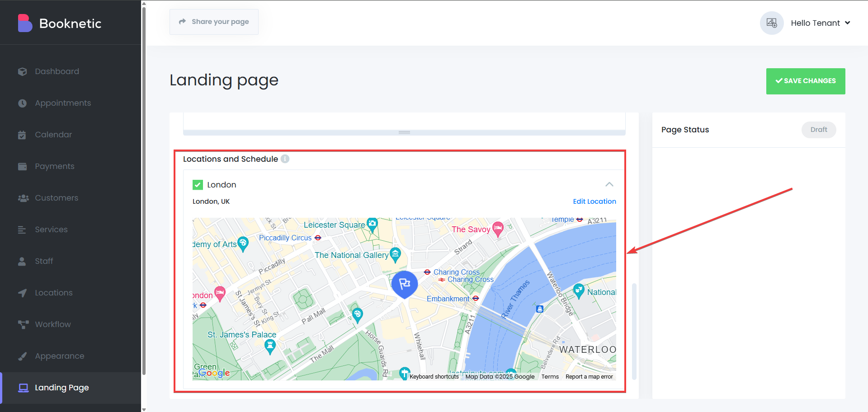Click the content panel scrollbar thumb
The image size is (868, 412).
coord(634,332)
